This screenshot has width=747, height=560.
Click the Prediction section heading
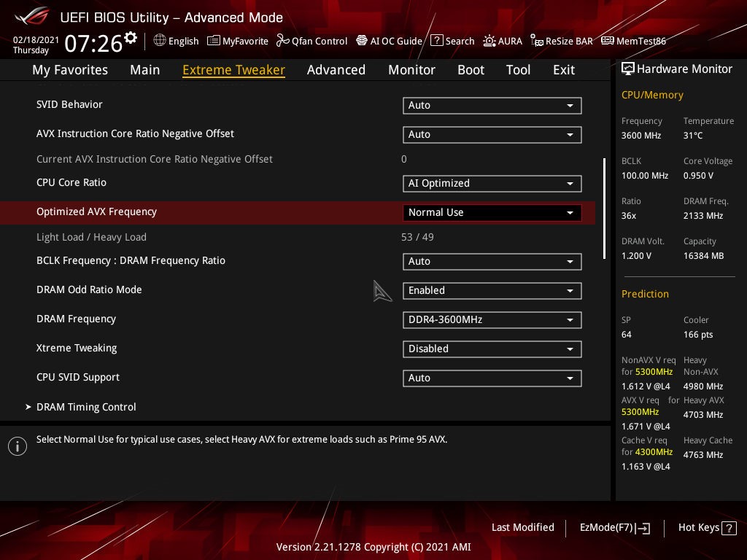click(x=645, y=294)
